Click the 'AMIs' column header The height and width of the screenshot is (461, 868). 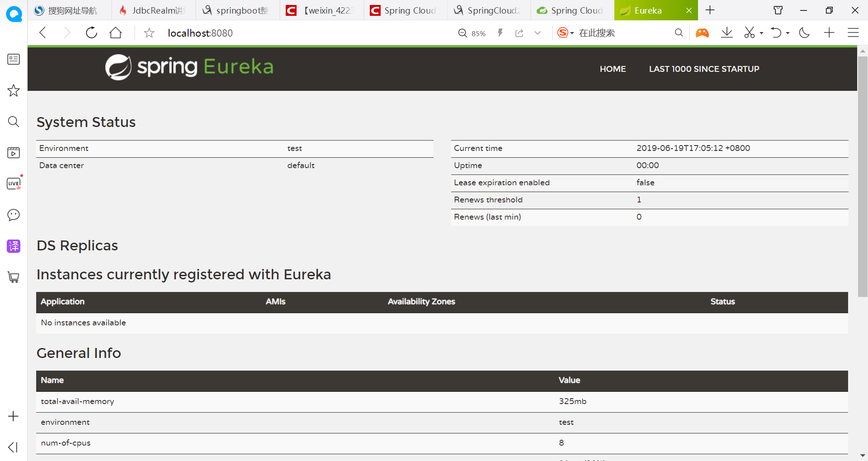click(276, 301)
